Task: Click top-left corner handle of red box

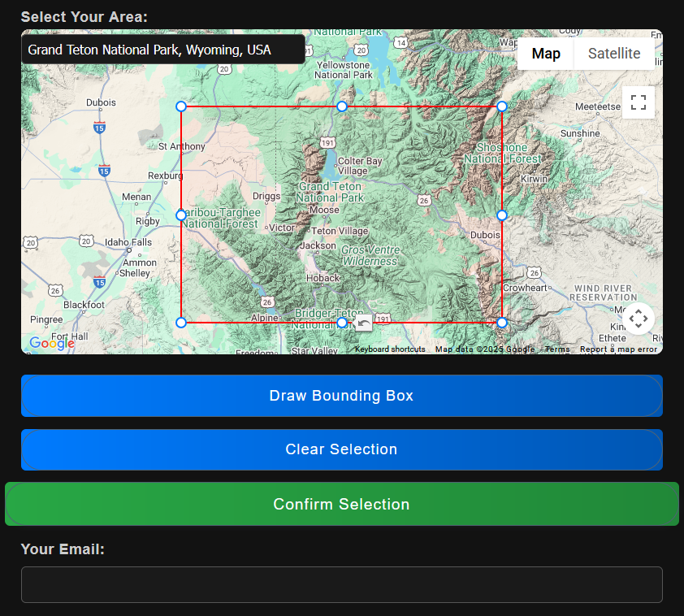Action: click(x=181, y=106)
